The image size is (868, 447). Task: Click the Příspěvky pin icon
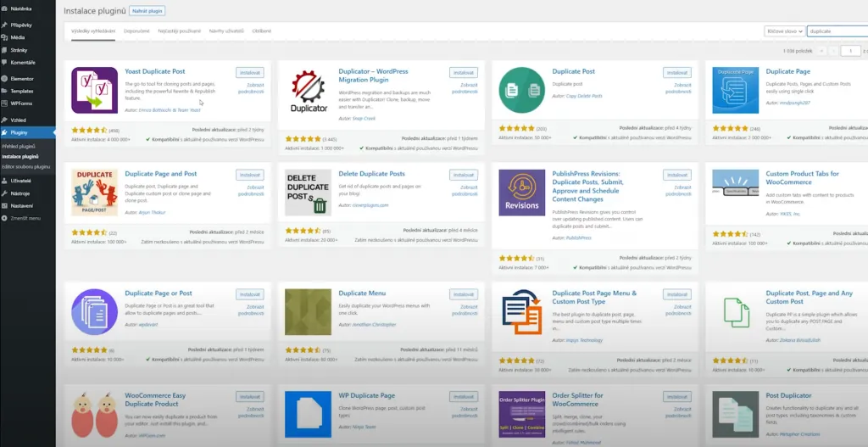click(4, 25)
